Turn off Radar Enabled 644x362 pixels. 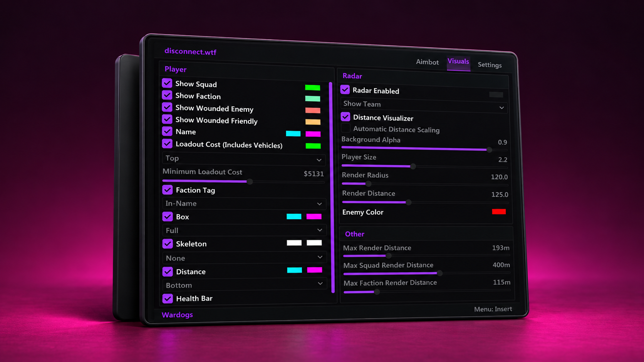pos(345,90)
